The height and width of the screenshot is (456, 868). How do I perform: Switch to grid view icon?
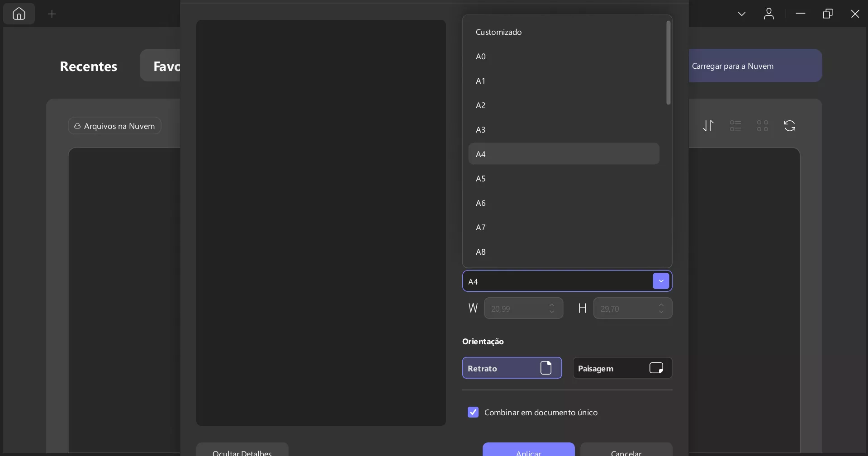click(x=763, y=126)
